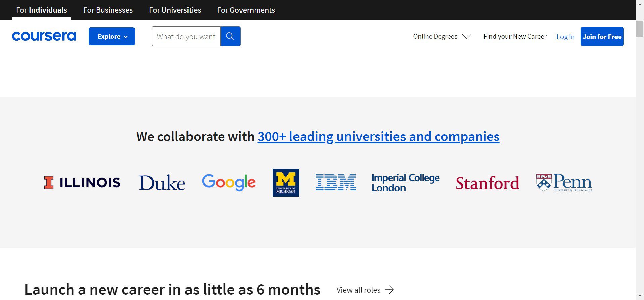
Task: Click the Log In link
Action: click(565, 37)
